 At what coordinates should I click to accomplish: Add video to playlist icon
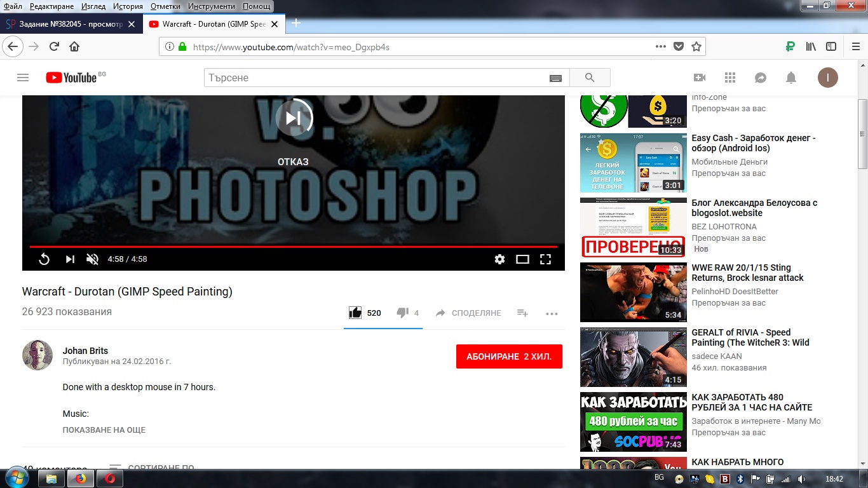coord(522,313)
